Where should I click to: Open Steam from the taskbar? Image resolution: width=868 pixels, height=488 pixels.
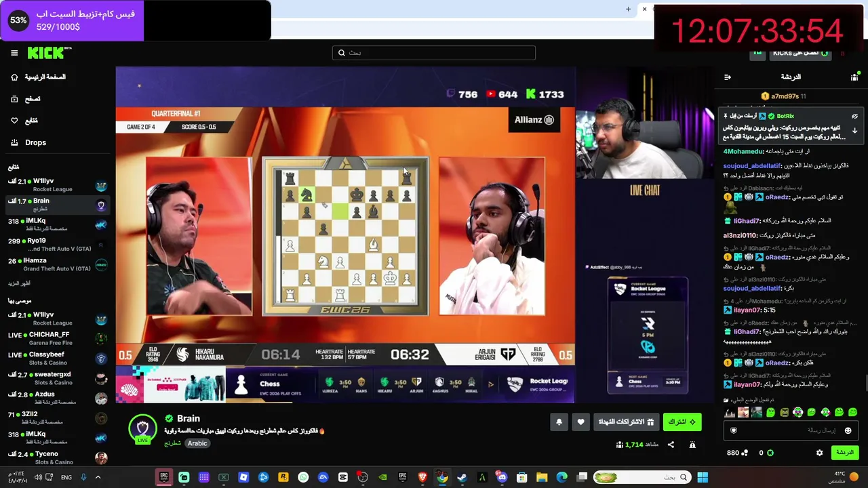point(462,477)
